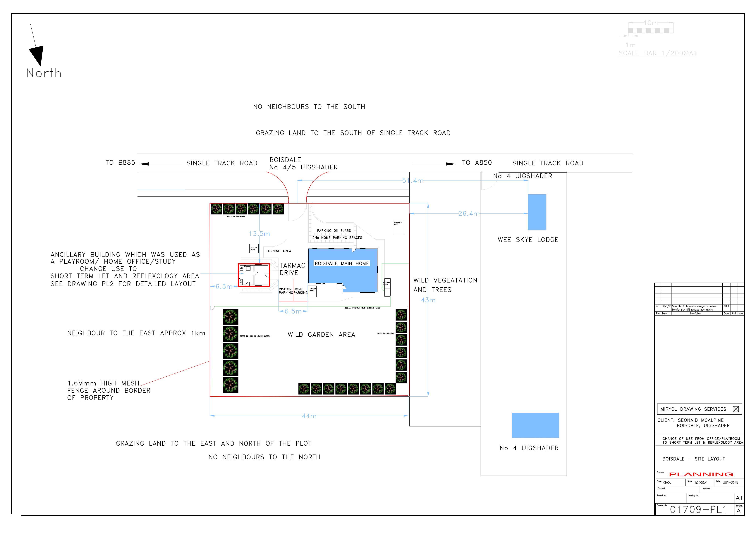
Task: Click the 'WILD VEGETATION AND TREES' label
Action: pos(445,285)
